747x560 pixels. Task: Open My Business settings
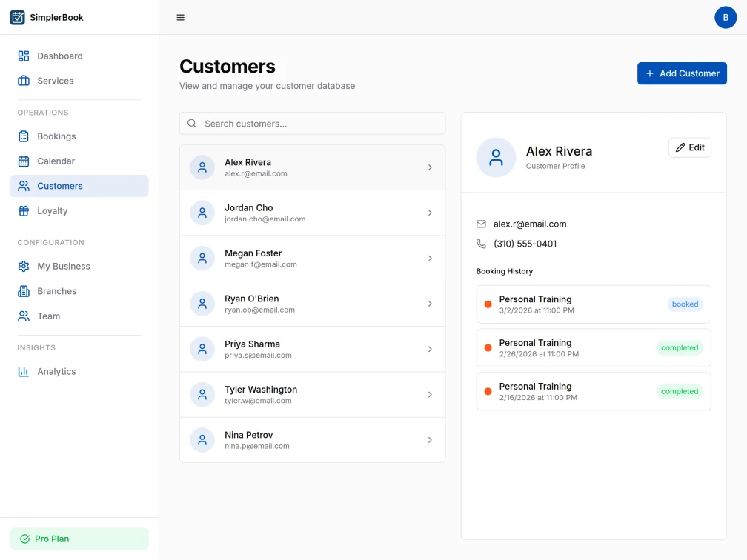click(x=79, y=266)
